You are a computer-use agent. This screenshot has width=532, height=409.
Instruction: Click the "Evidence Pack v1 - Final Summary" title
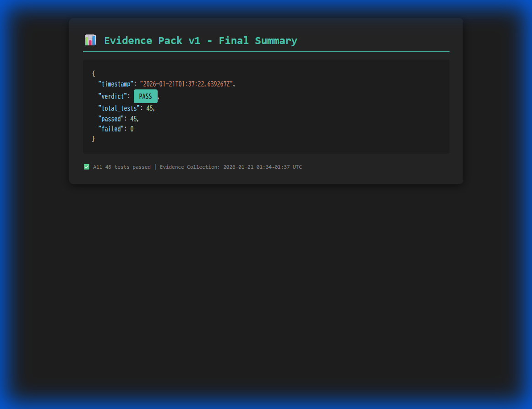coord(201,40)
